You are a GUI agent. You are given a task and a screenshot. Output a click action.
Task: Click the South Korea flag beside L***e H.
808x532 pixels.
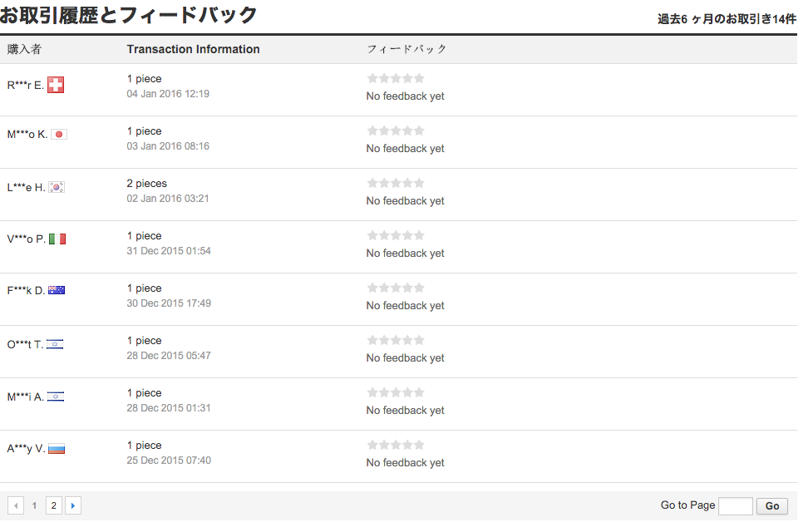[57, 187]
